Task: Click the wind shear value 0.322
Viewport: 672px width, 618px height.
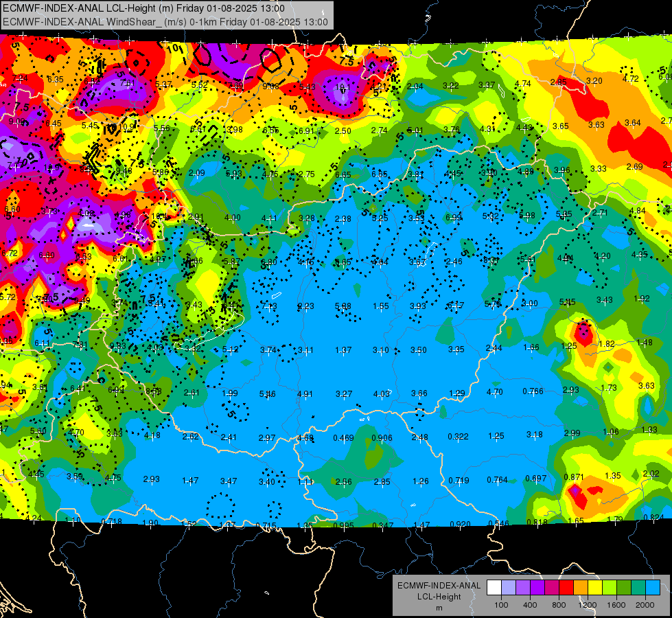Action: [458, 437]
